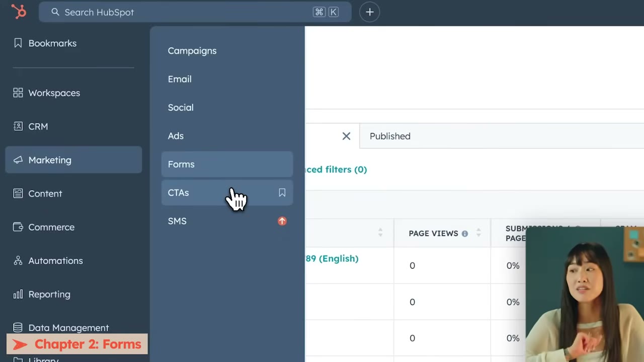Click the Reporting bar chart icon
The image size is (644, 362).
[x=18, y=294]
